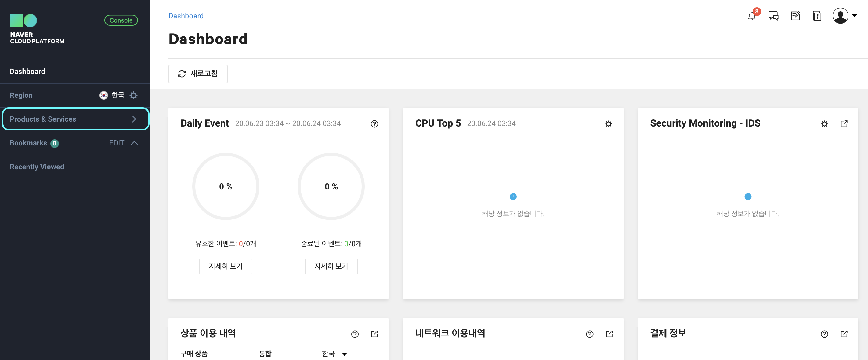Viewport: 868px width, 360px height.
Task: Click the 종료된 이벤트 0% donut chart
Action: (331, 187)
